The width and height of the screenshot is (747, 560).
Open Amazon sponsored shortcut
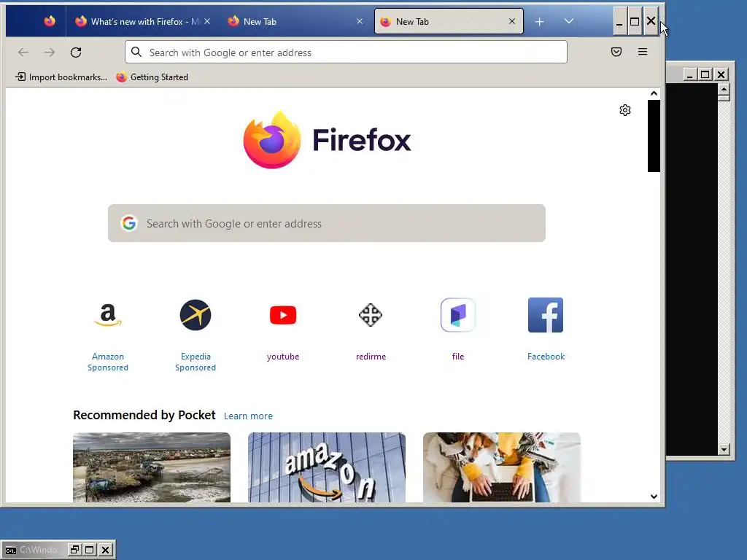point(108,335)
